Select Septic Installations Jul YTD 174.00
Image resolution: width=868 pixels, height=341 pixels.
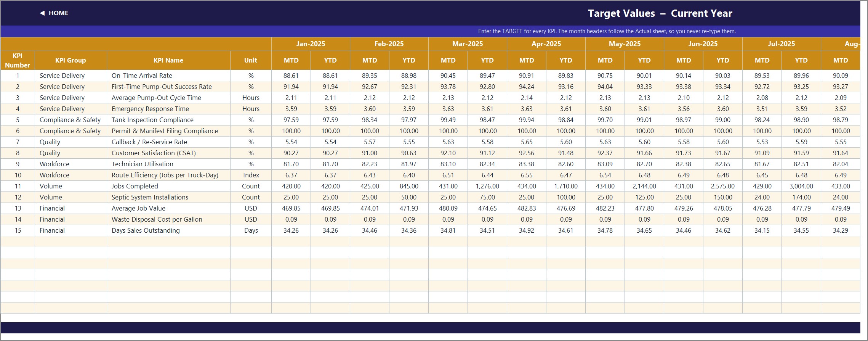click(x=801, y=197)
